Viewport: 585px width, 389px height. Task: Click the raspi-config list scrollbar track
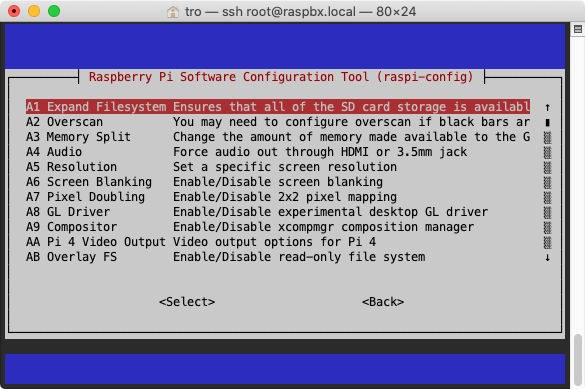coord(547,190)
